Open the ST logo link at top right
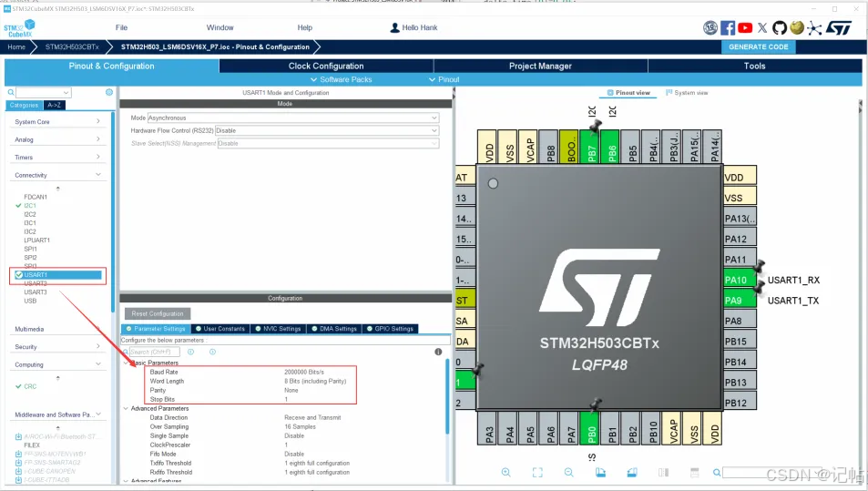This screenshot has width=868, height=491. 839,27
